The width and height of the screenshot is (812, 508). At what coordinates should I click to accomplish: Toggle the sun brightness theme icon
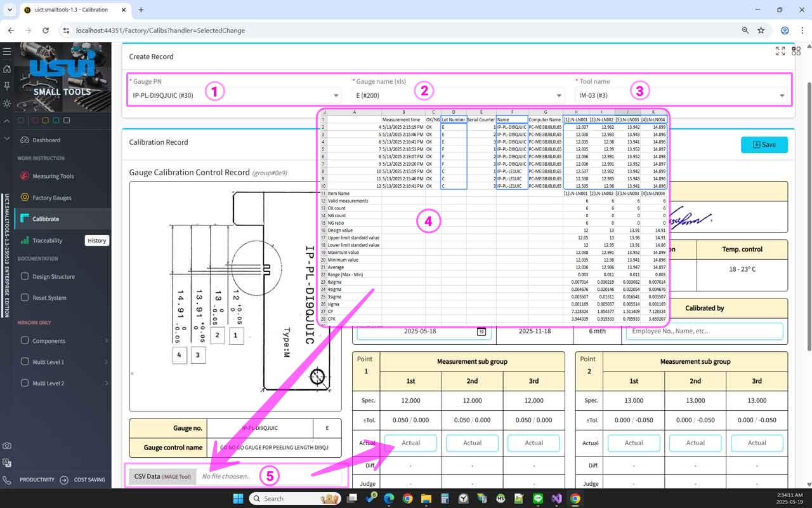pyautogui.click(x=6, y=103)
